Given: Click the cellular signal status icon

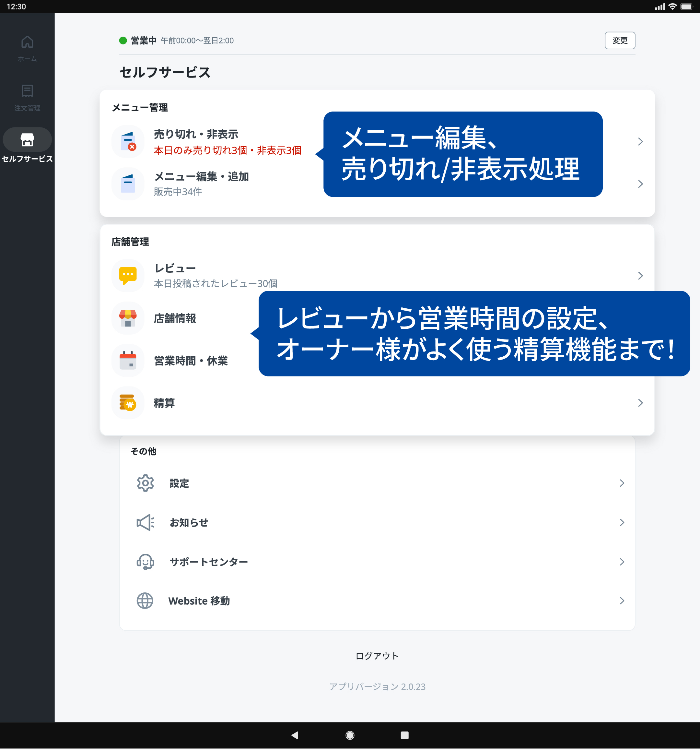Looking at the screenshot, I should pos(660,6).
